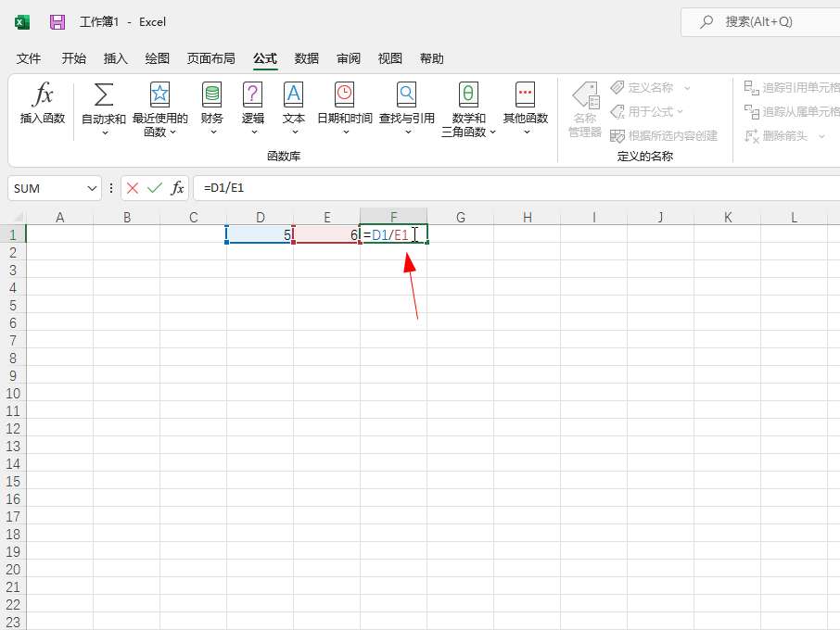Click the AutoSum (自动求和) sigma icon
The height and width of the screenshot is (630, 840).
(104, 94)
